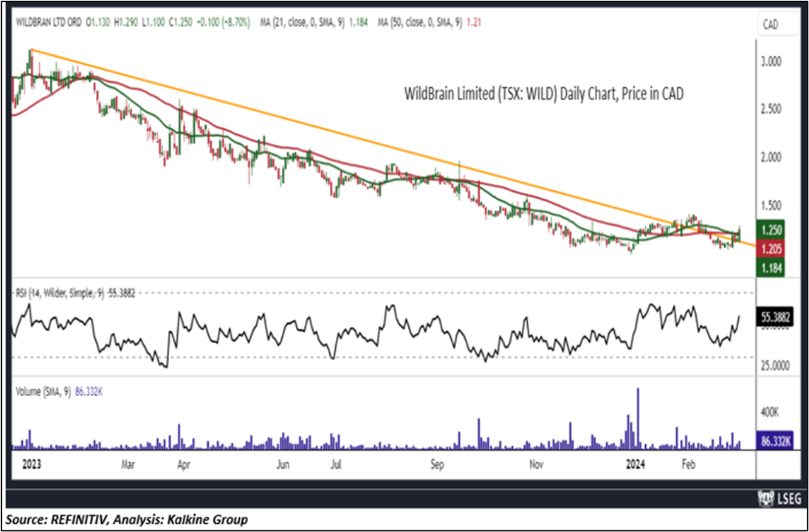Click the WildBrain Limited Daily Chart title
Image resolution: width=809 pixels, height=532 pixels.
click(x=543, y=94)
